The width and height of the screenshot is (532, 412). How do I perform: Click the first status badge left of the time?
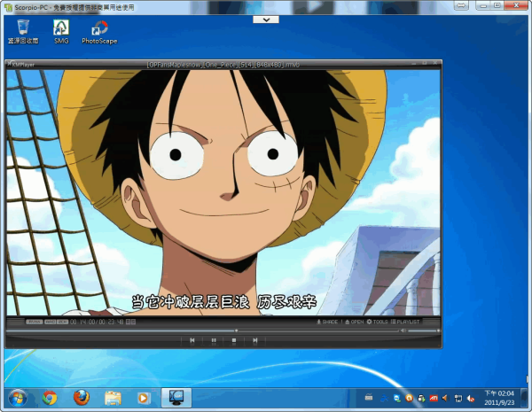click(35, 322)
